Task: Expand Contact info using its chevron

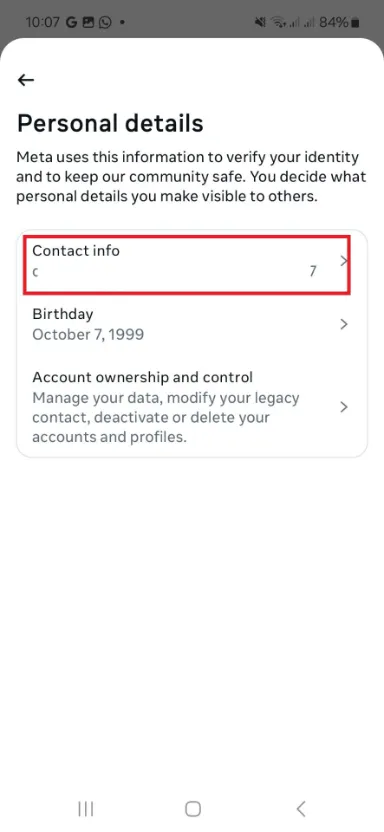Action: 344,261
